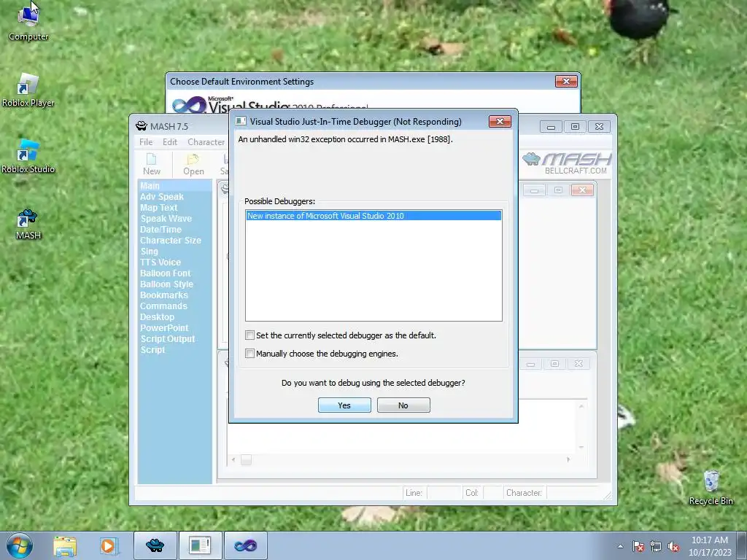Screen dimensions: 747x560
Task: Click the New toolbar icon in MASH
Action: 152,164
